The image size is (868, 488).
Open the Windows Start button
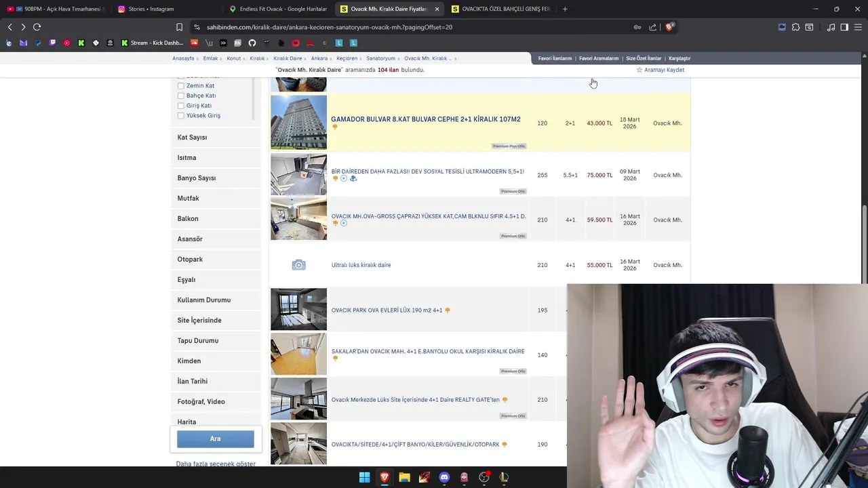[364, 477]
